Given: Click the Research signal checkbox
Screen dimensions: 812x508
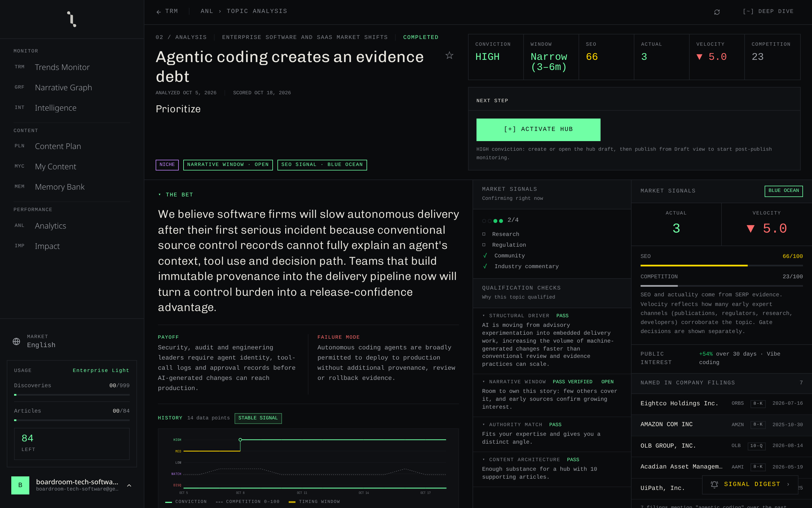Looking at the screenshot, I should pyautogui.click(x=484, y=234).
